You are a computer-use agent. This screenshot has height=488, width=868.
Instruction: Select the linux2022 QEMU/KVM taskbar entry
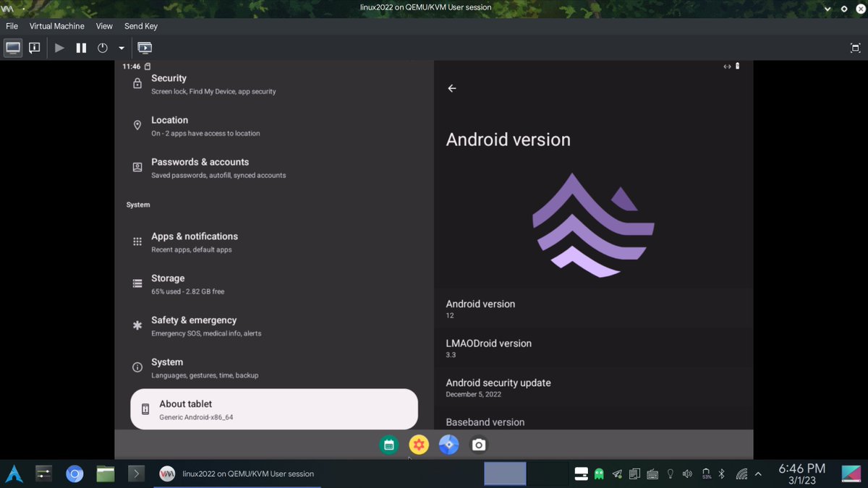(237, 474)
